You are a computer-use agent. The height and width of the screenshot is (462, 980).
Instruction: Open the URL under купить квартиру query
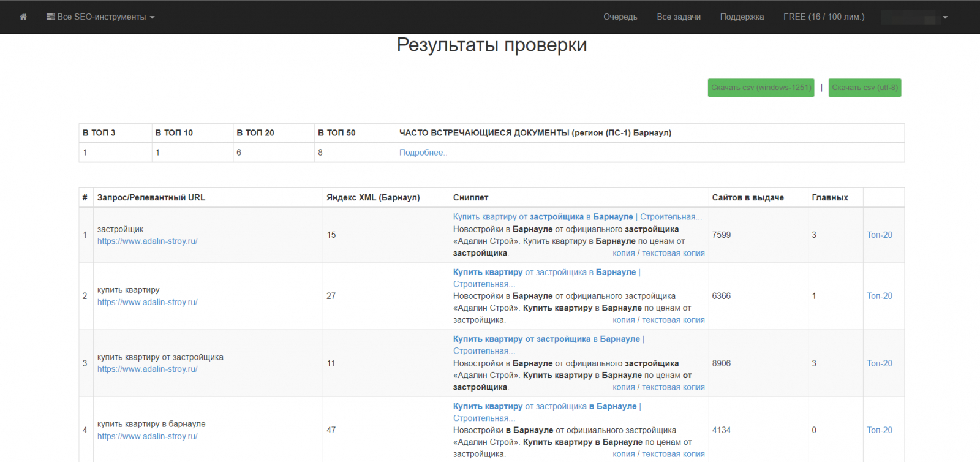tap(147, 302)
